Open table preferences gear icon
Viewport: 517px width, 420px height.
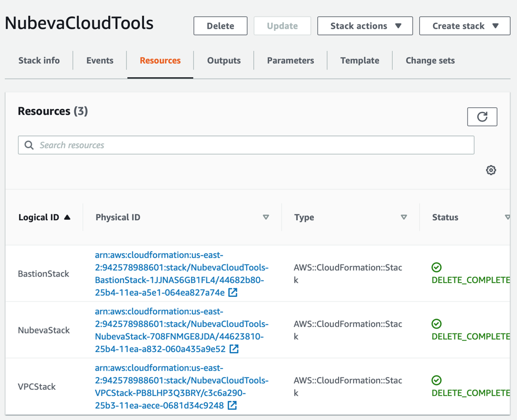[x=490, y=170]
